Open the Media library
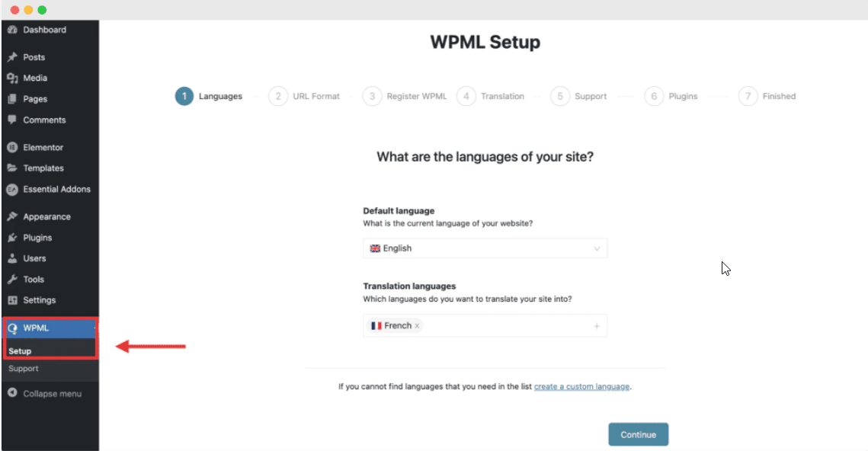This screenshot has width=868, height=451. pyautogui.click(x=12, y=78)
